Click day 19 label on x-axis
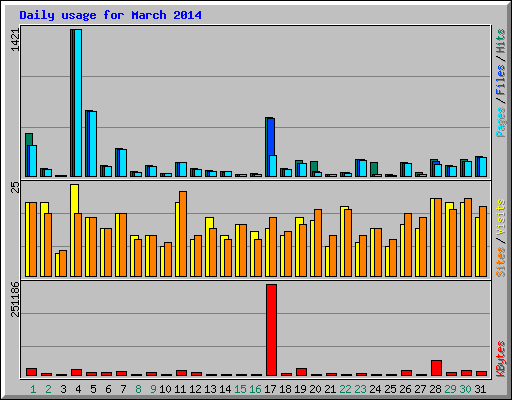Image resolution: width=512 pixels, height=400 pixels. [300, 389]
